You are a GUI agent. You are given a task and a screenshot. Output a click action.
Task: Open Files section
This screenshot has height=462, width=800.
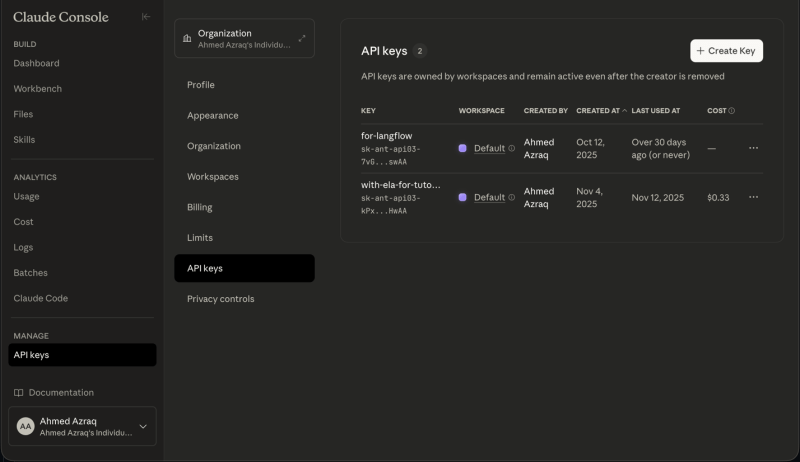pyautogui.click(x=23, y=114)
